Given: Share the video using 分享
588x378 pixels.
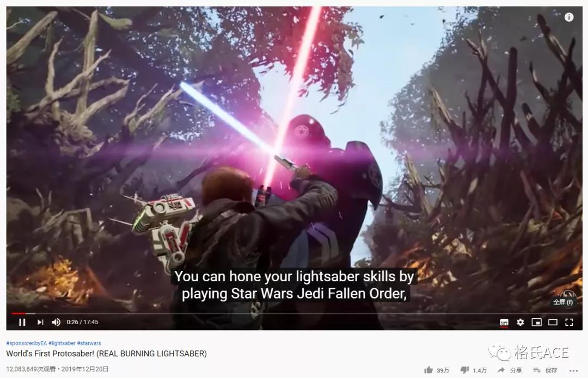Looking at the screenshot, I should (x=510, y=370).
